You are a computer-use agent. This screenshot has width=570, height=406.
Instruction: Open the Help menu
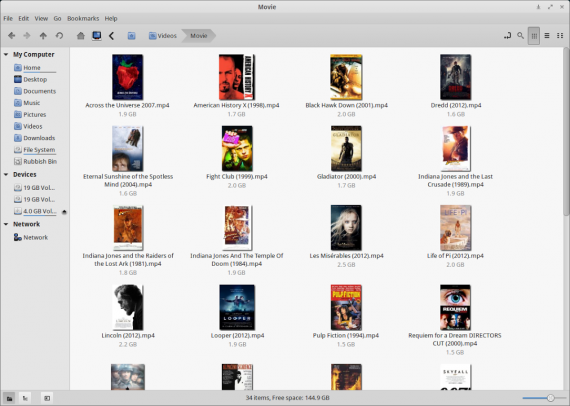[x=111, y=19]
